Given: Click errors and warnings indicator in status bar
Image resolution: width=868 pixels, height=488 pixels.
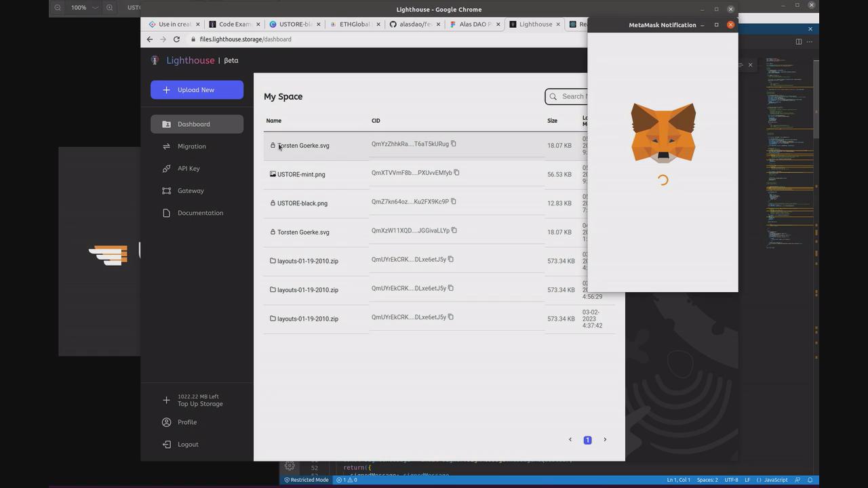Looking at the screenshot, I should click(x=347, y=480).
